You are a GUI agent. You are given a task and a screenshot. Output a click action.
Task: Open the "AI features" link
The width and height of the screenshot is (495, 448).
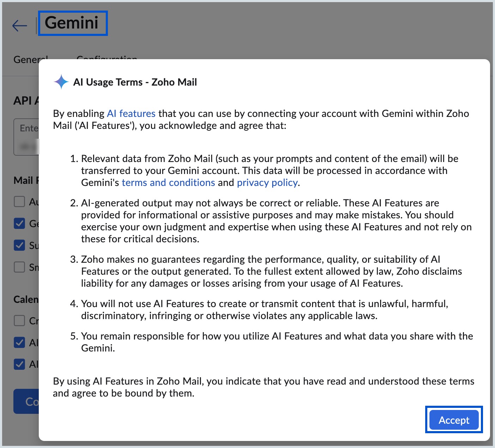[131, 113]
